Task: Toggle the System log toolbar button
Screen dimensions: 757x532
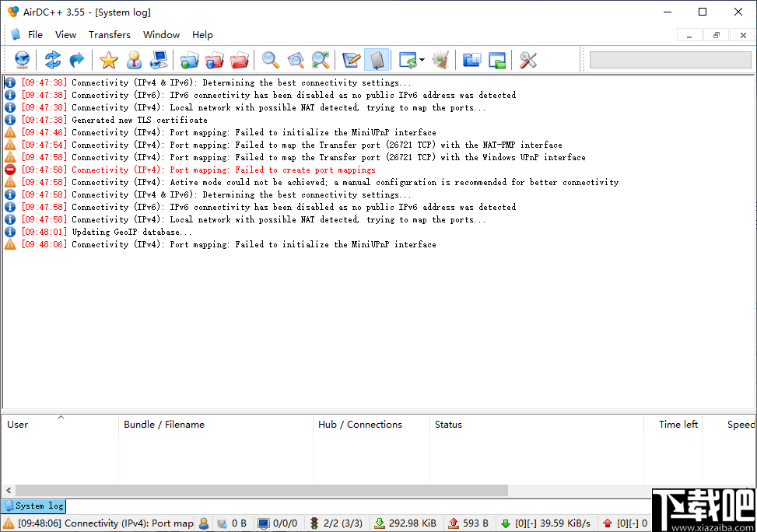Action: (x=377, y=61)
